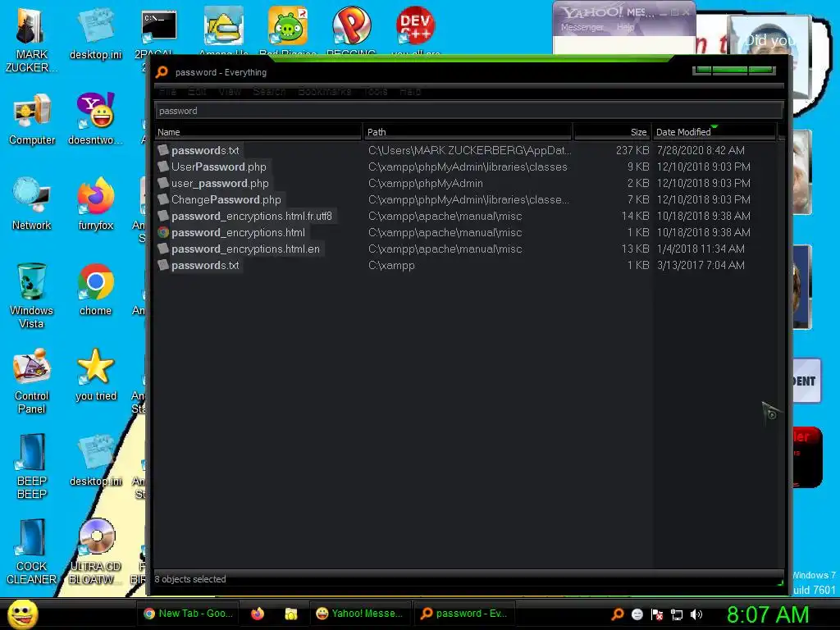Open the File menu in Everything

pyautogui.click(x=167, y=92)
